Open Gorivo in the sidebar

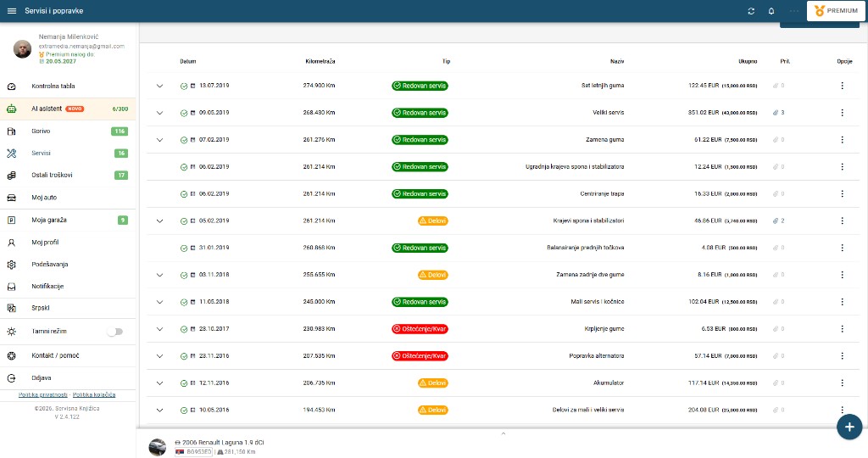coord(41,131)
